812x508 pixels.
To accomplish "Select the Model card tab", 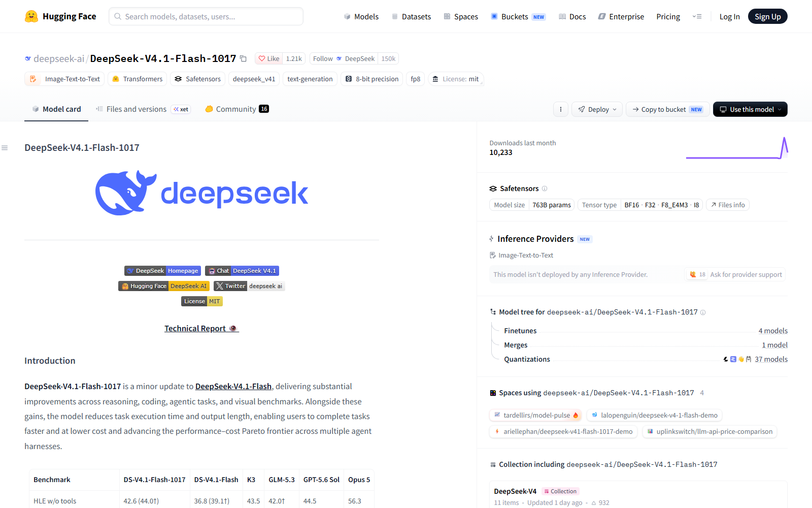I will (x=56, y=109).
